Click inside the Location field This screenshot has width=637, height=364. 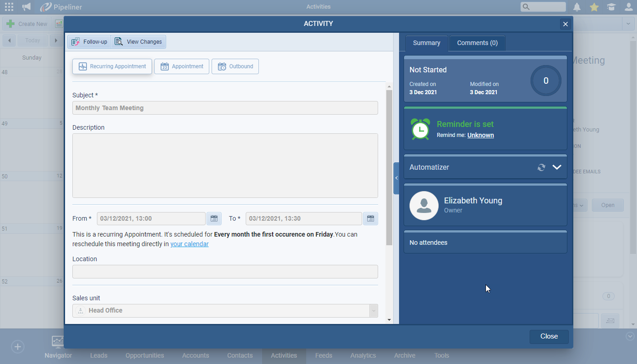click(225, 272)
